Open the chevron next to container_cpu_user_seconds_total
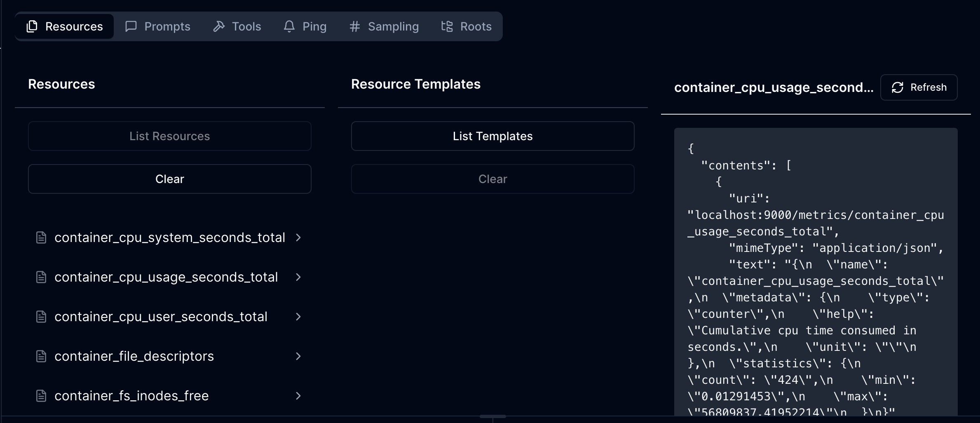This screenshot has width=980, height=423. pyautogui.click(x=298, y=317)
